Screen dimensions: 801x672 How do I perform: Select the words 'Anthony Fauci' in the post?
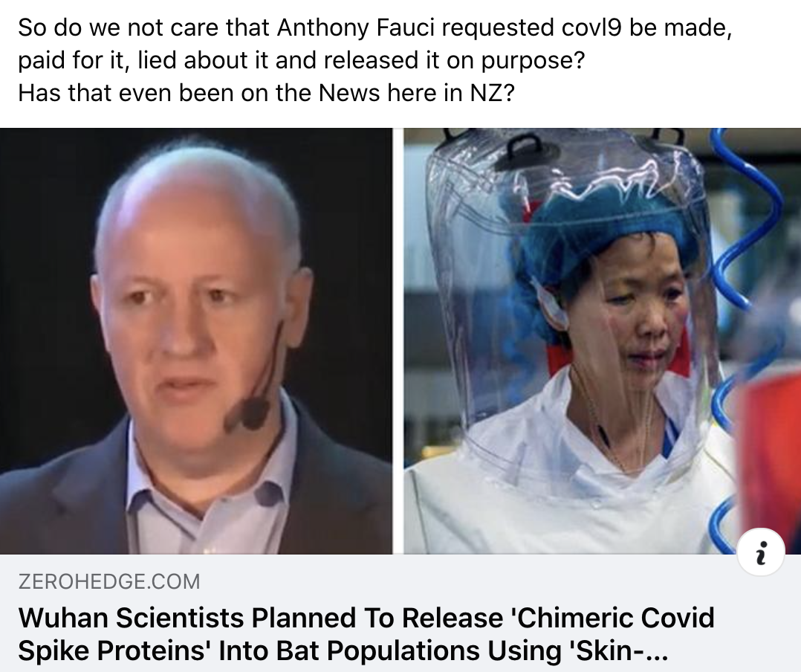coord(356,28)
